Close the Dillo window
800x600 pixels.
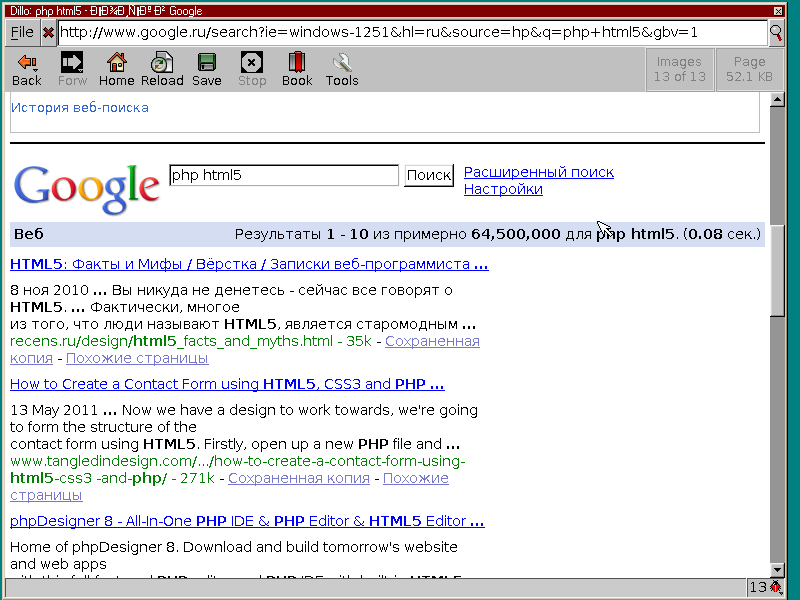coord(778,11)
